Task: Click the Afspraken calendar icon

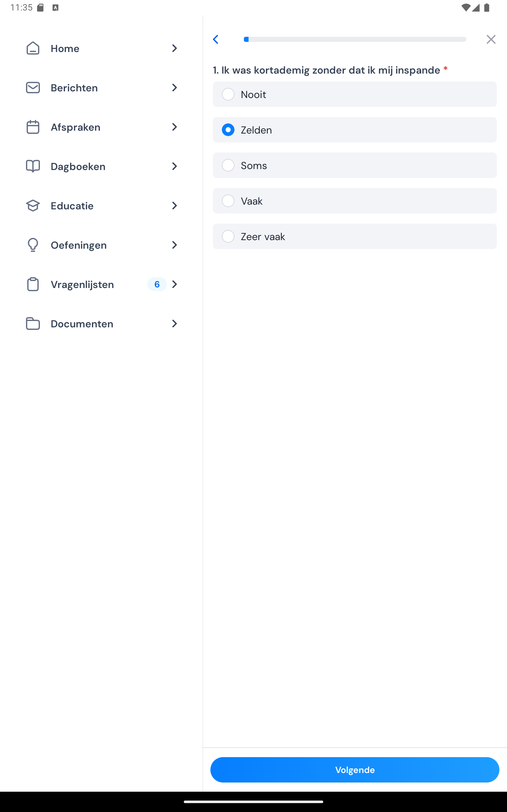Action: pyautogui.click(x=33, y=127)
